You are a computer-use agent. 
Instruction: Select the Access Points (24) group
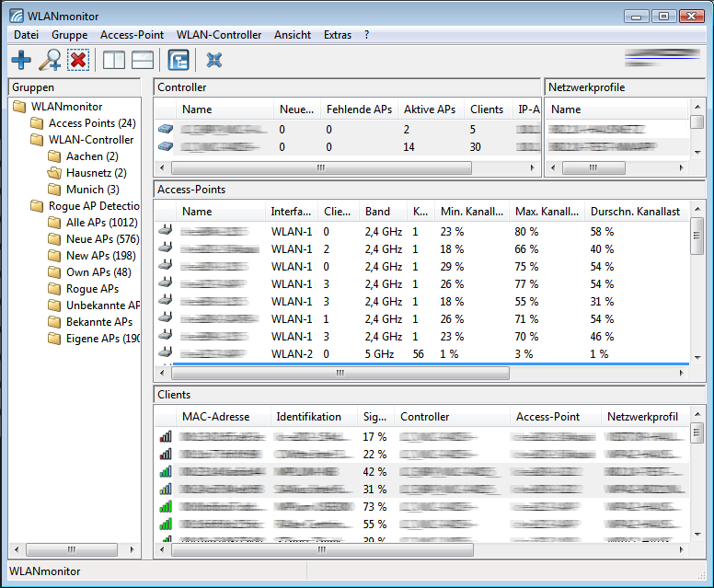click(91, 123)
